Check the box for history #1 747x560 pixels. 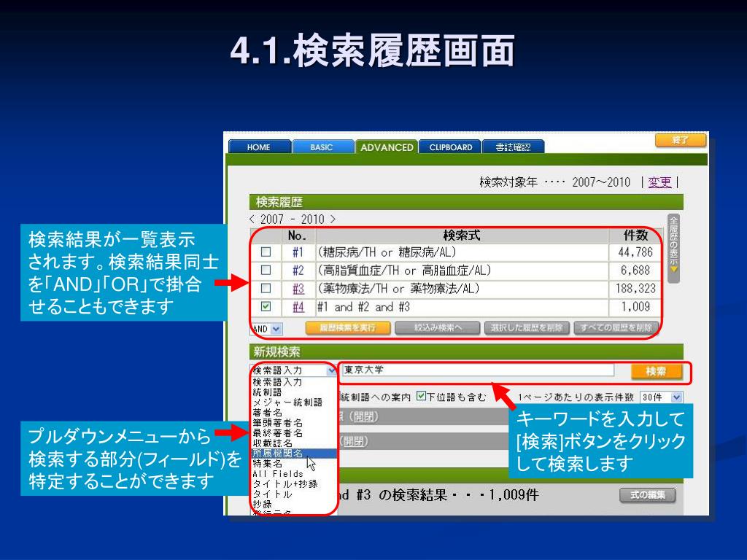click(x=266, y=252)
